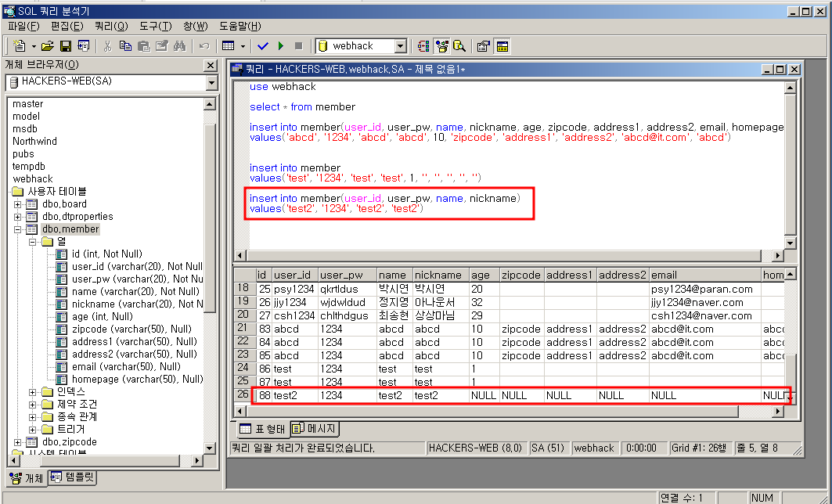The height and width of the screenshot is (504, 832).
Task: Click the Execute Mode grid icon
Action: (229, 46)
